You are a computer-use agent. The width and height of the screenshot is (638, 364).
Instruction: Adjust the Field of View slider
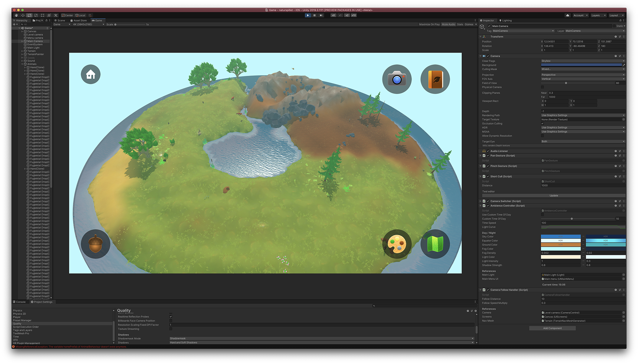click(578, 83)
